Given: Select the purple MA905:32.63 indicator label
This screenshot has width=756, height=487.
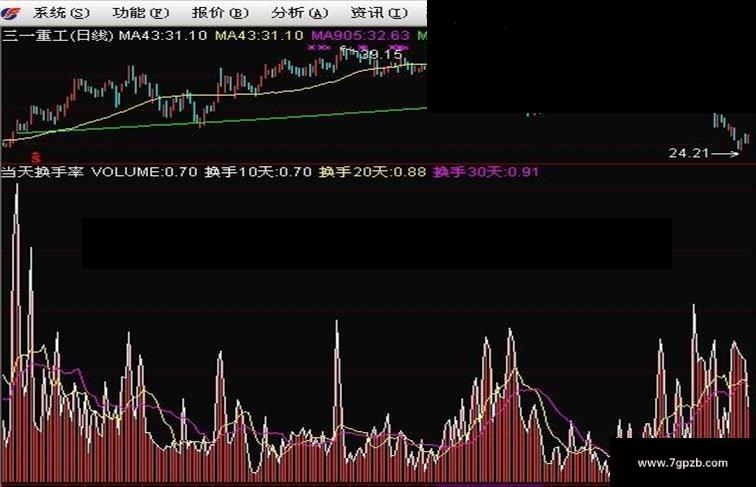Looking at the screenshot, I should click(x=361, y=36).
